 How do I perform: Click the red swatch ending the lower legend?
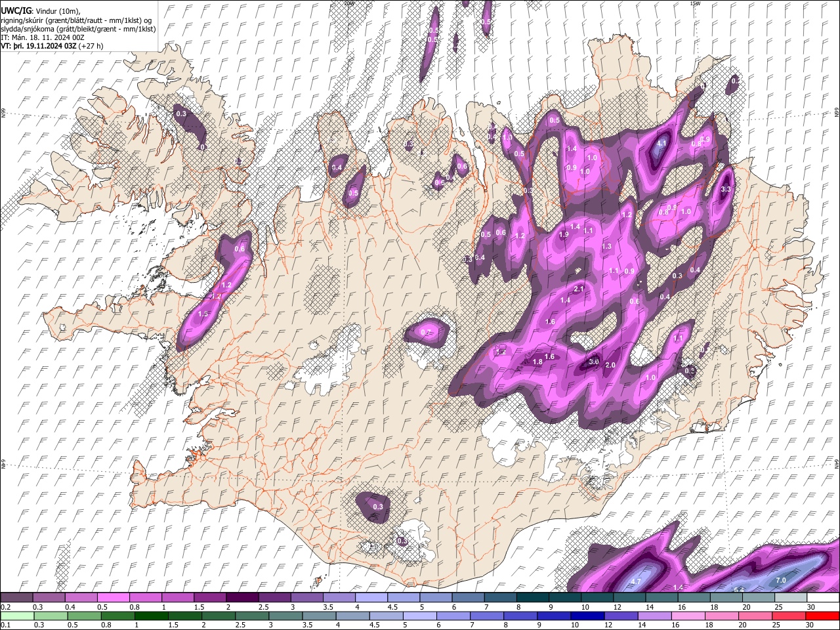coord(823,616)
